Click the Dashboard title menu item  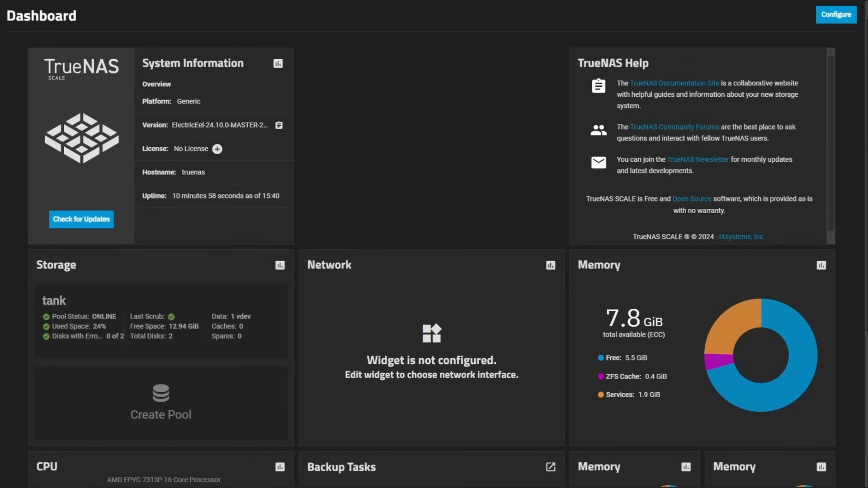(41, 15)
